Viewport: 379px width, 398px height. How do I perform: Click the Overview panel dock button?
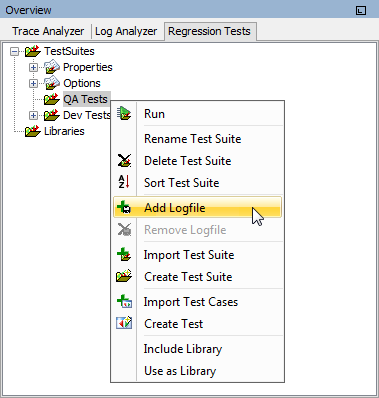pos(361,10)
